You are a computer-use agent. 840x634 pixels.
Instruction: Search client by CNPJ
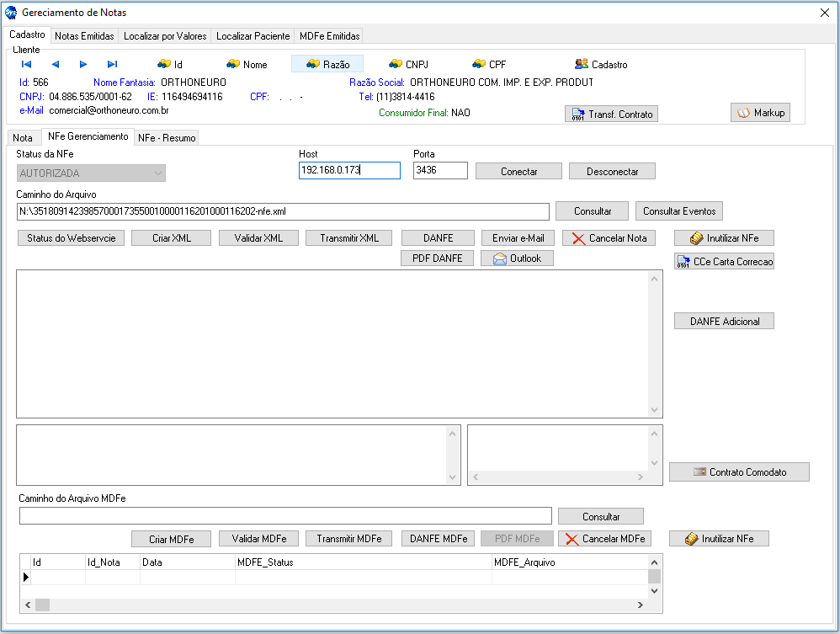pos(408,64)
